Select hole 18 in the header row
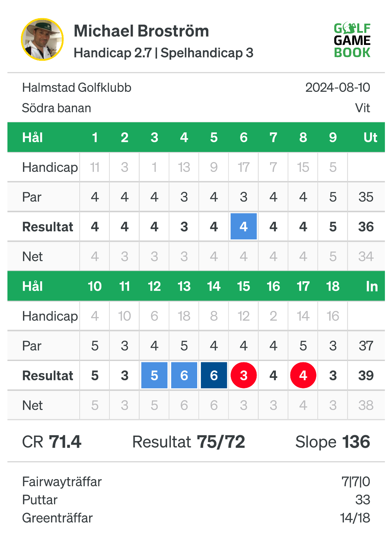Screen dimensions: 392x545 [x=333, y=286]
